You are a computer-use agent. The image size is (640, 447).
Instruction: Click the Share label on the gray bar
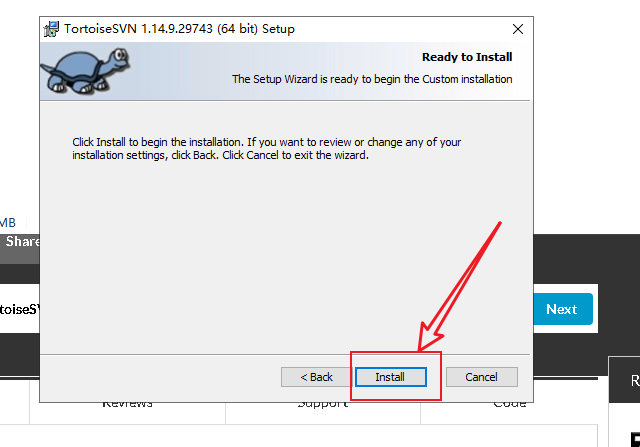click(22, 241)
